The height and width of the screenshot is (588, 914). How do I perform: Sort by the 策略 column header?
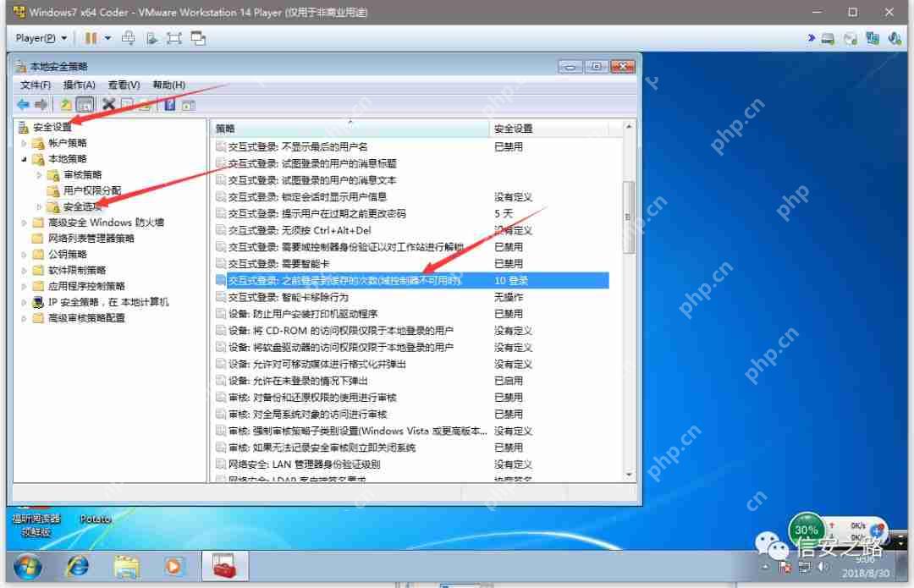click(350, 129)
